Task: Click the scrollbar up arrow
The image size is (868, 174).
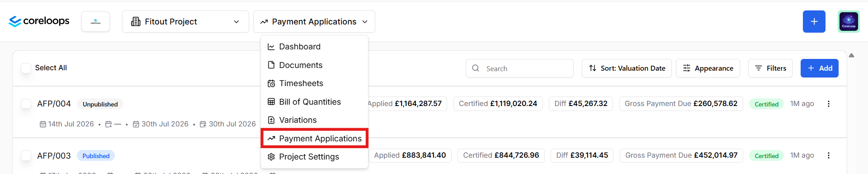Action: pyautogui.click(x=851, y=55)
